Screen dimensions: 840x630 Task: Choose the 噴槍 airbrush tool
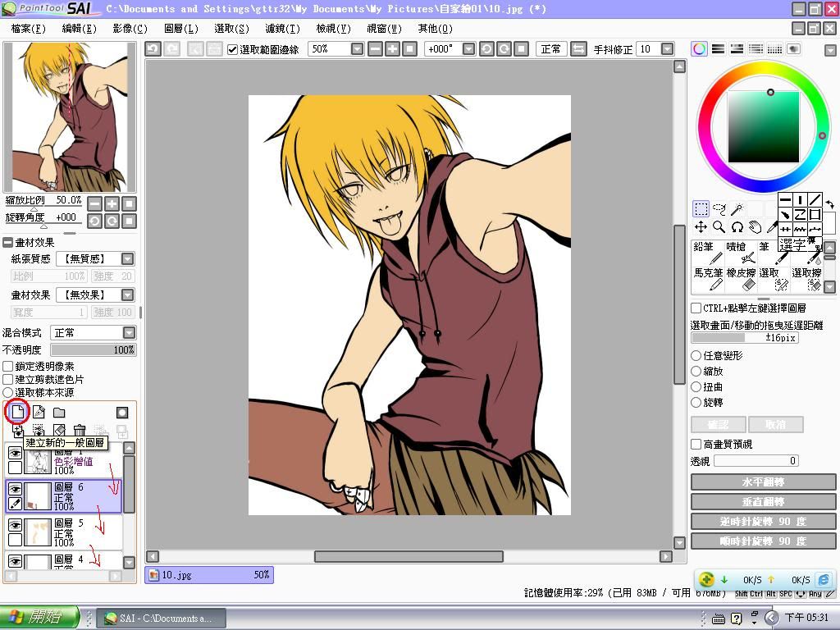[x=741, y=253]
